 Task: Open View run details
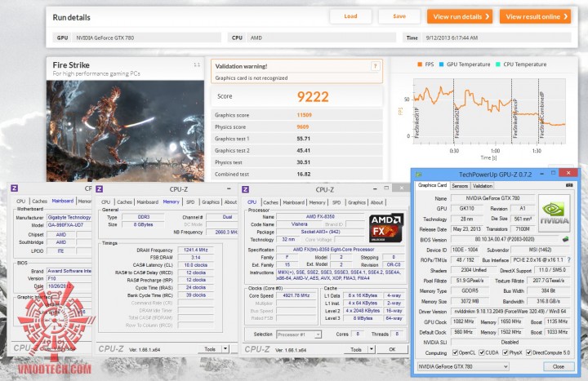[x=460, y=16]
